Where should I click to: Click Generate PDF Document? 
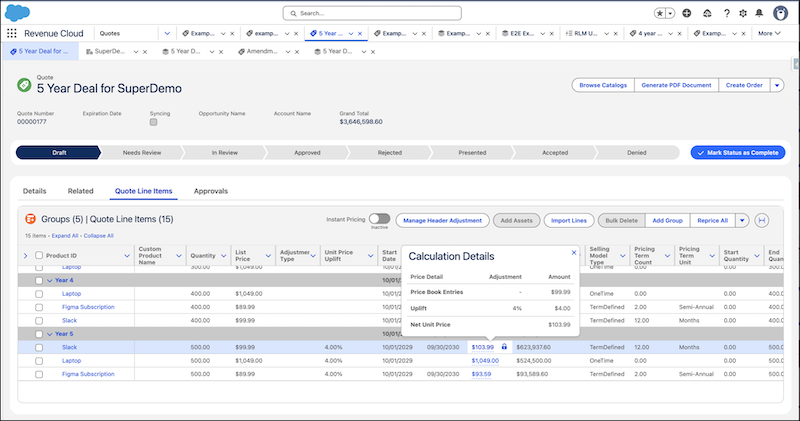[676, 85]
